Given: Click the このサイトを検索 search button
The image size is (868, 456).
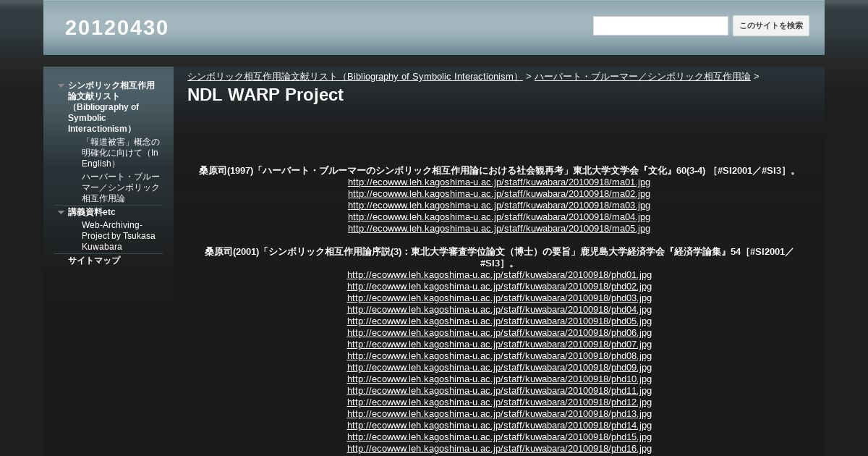Looking at the screenshot, I should [x=771, y=26].
